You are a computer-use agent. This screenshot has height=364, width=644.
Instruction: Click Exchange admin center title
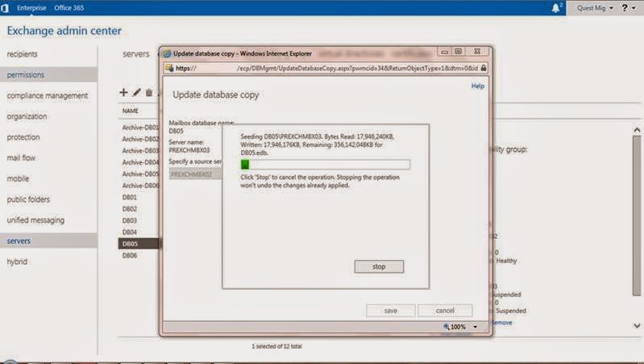click(x=64, y=31)
